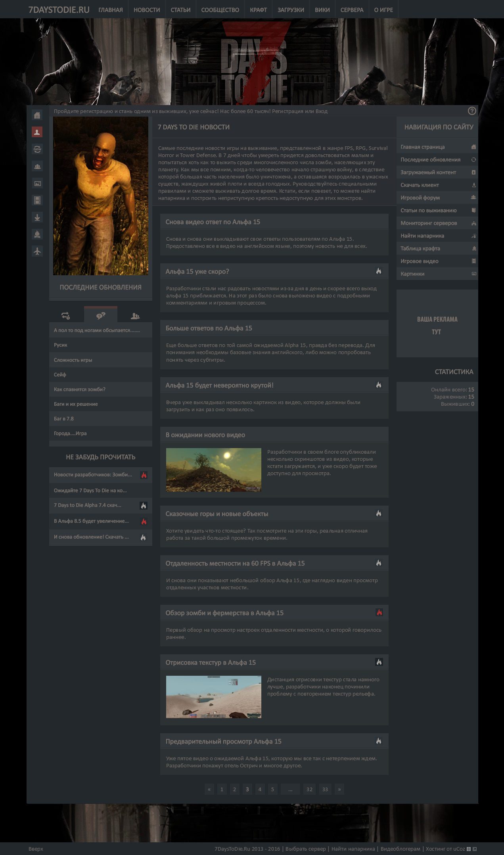Viewport: 504px width, 855px height.
Task: Click the film strip video sidebar icon
Action: tap(37, 200)
